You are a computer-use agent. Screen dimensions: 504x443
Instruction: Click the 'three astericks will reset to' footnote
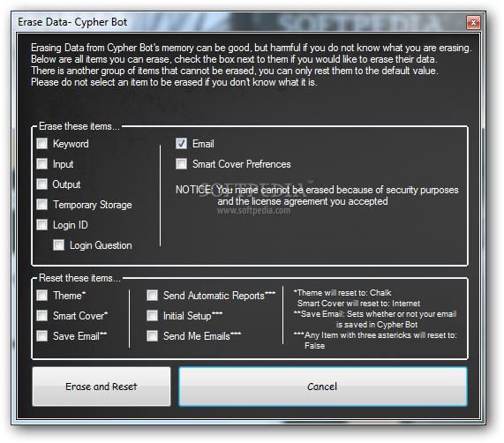tap(375, 341)
